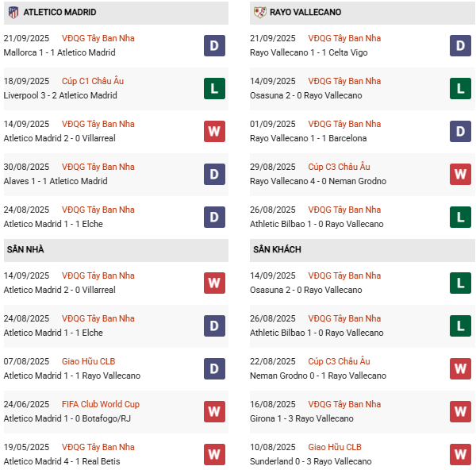Click the D badge for Mallorca match
Image resolution: width=476 pixels, height=470 pixels.
click(214, 45)
